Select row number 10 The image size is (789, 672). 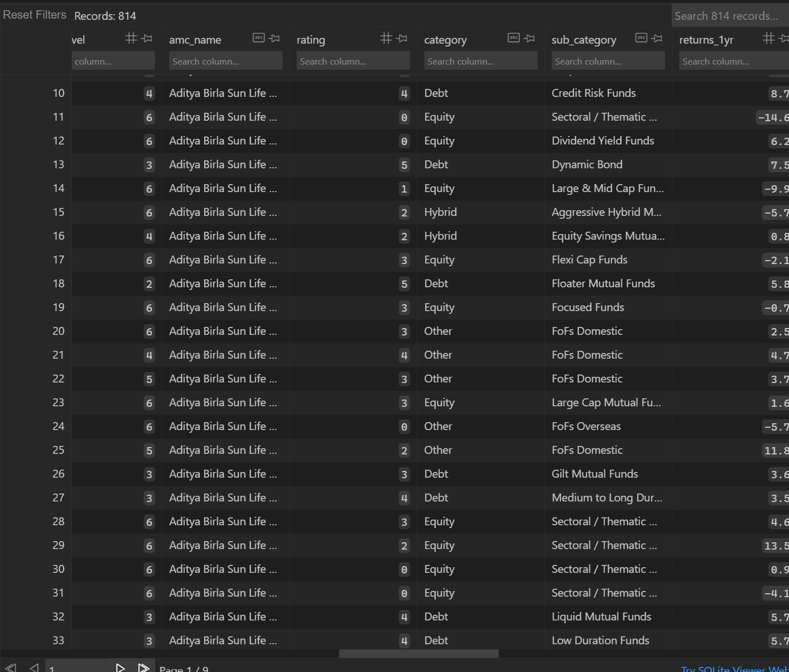point(58,93)
